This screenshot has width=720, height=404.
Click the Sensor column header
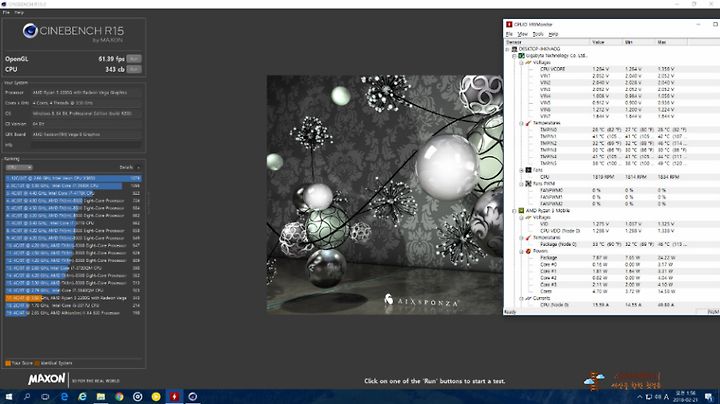547,42
